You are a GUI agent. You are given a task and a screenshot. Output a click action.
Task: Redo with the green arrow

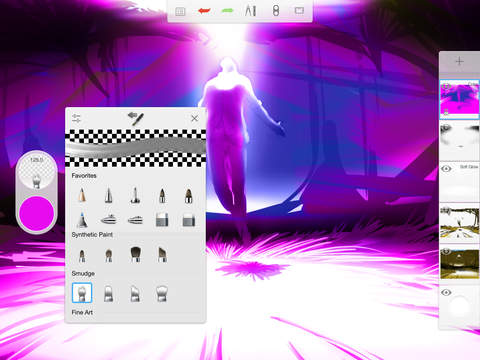pyautogui.click(x=227, y=11)
